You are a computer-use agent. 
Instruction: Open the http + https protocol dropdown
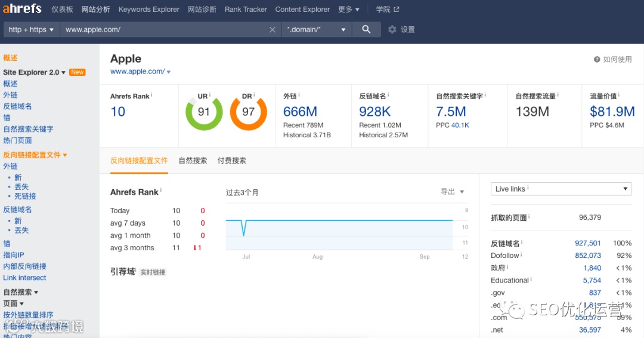31,30
